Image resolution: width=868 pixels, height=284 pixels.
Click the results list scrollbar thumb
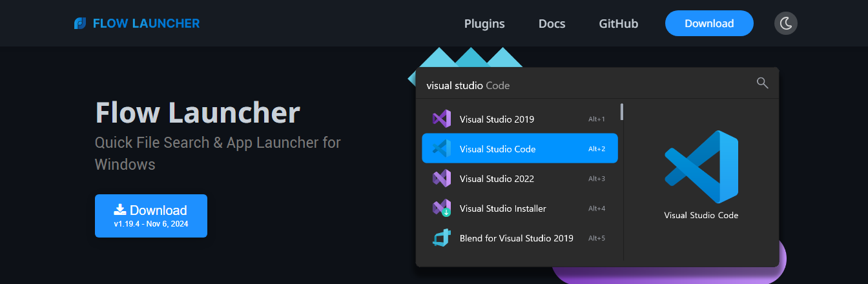[x=622, y=112]
